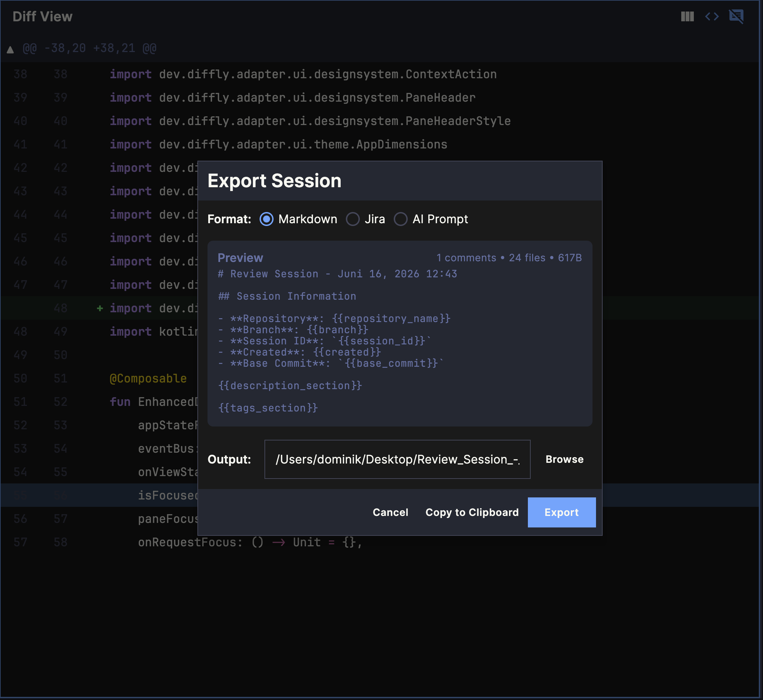Click the AppDimensions import line
This screenshot has width=763, height=700.
(278, 145)
